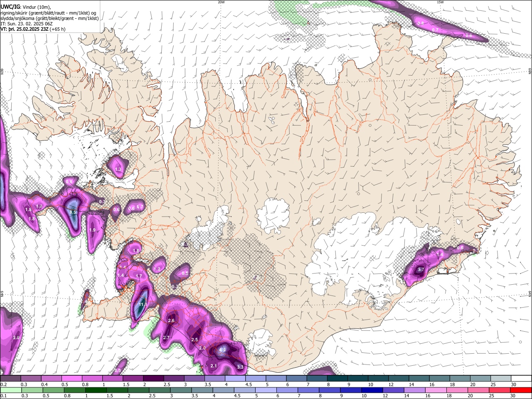Viewport: 532px width, 399px height.
Task: Click the 0.1 legend scale label
Action: (x=4, y=396)
